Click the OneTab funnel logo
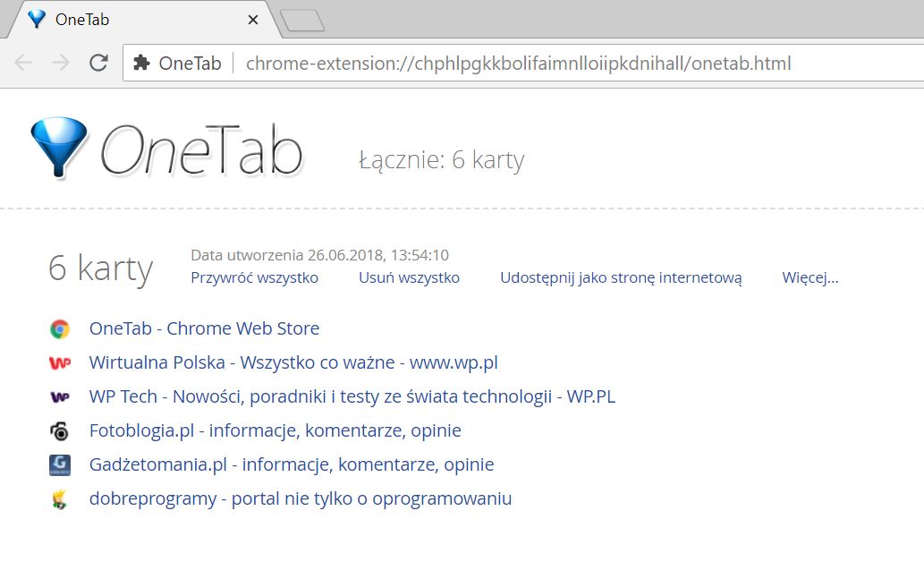The image size is (924, 562). (x=59, y=148)
